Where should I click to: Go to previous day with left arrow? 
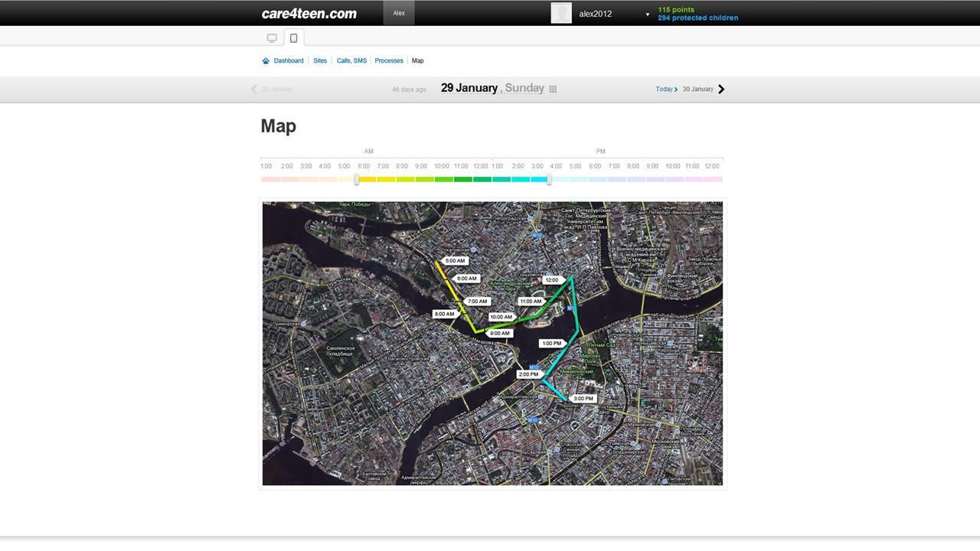[254, 89]
